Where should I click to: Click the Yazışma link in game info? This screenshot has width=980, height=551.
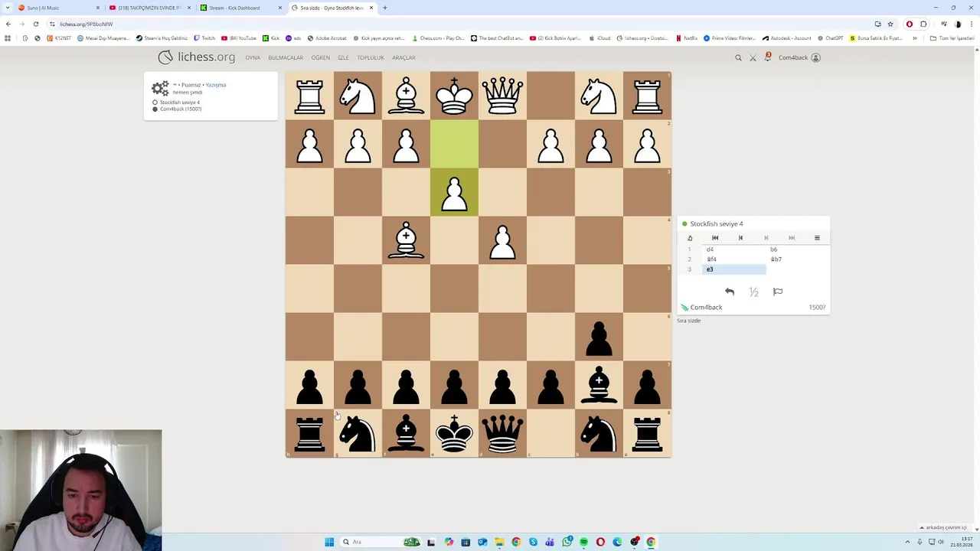(x=216, y=85)
